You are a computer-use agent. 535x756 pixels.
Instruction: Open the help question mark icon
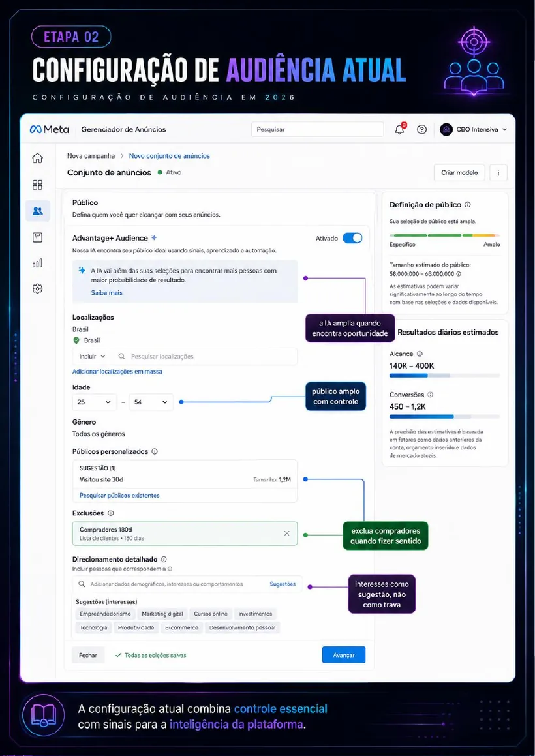pyautogui.click(x=421, y=129)
